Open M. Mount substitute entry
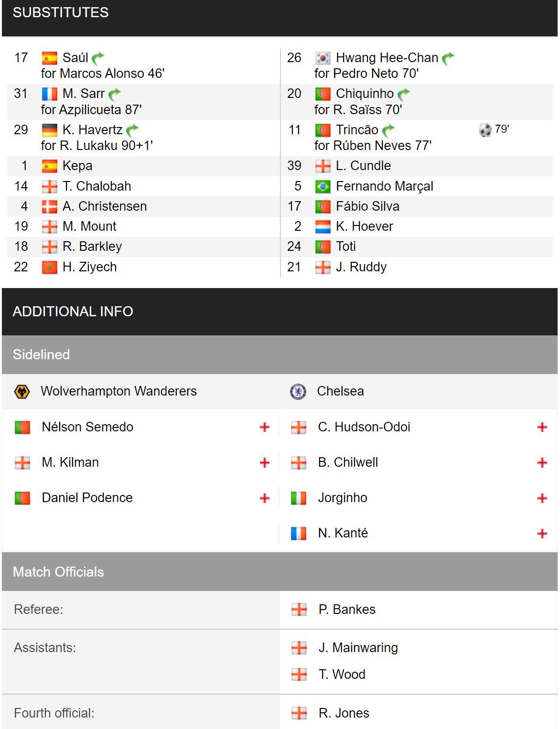The height and width of the screenshot is (729, 560). (89, 226)
